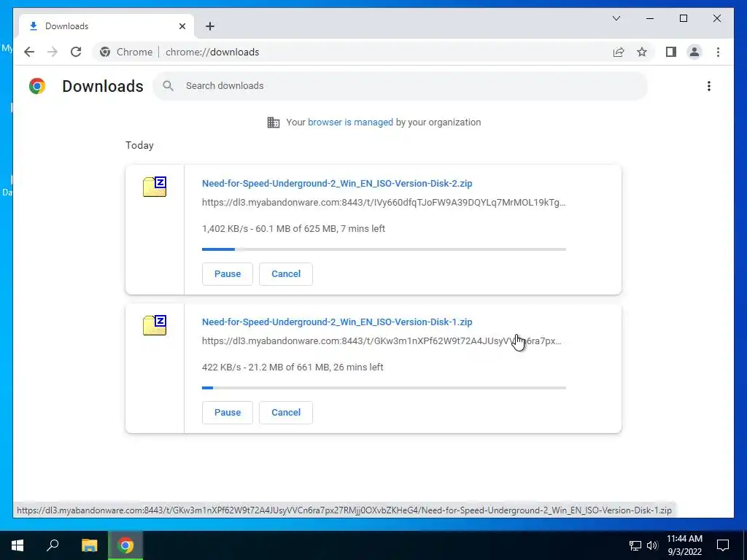Viewport: 747px width, 560px height.
Task: Cancel the Disk-1 zip download
Action: pos(286,413)
